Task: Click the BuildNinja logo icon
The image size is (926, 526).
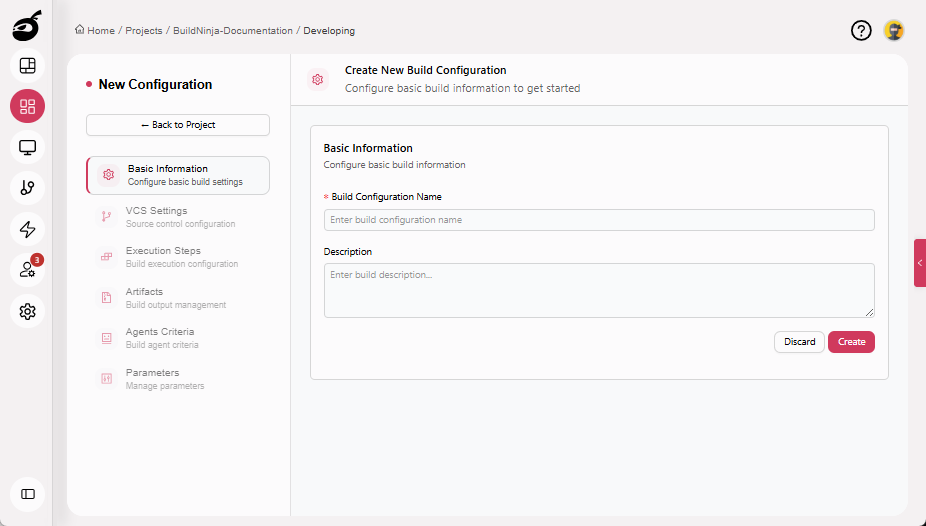Action: pyautogui.click(x=27, y=26)
